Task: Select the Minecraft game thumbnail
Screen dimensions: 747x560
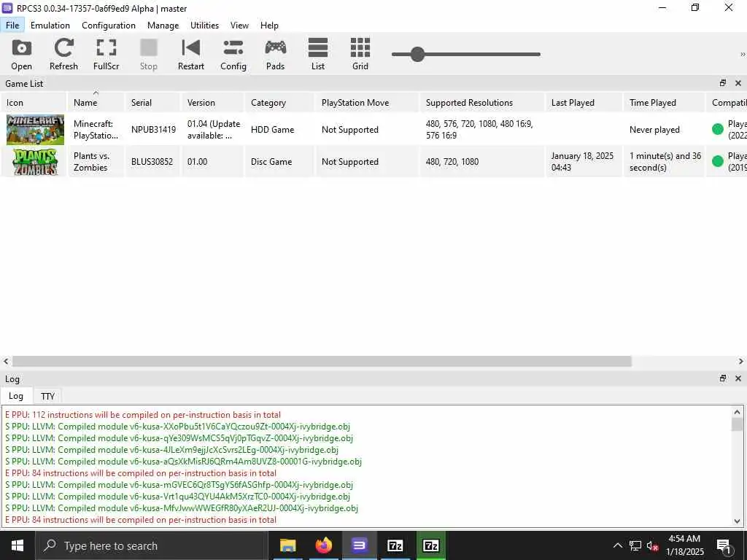Action: coord(35,130)
